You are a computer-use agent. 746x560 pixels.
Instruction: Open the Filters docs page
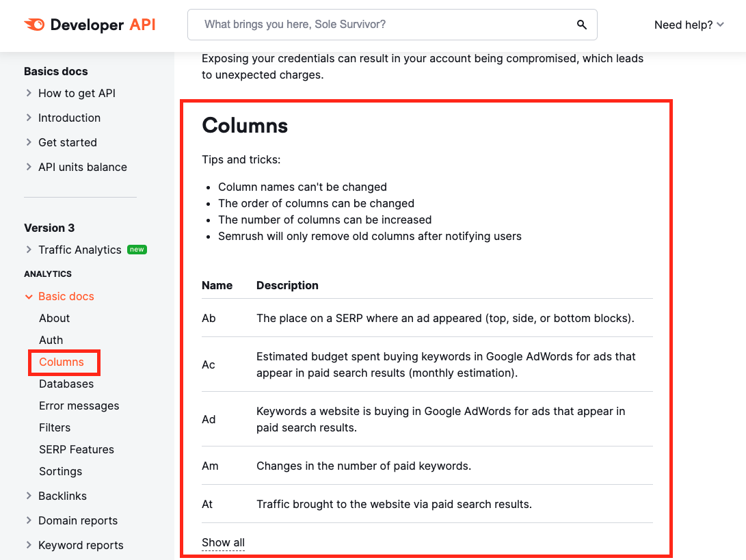(x=55, y=427)
